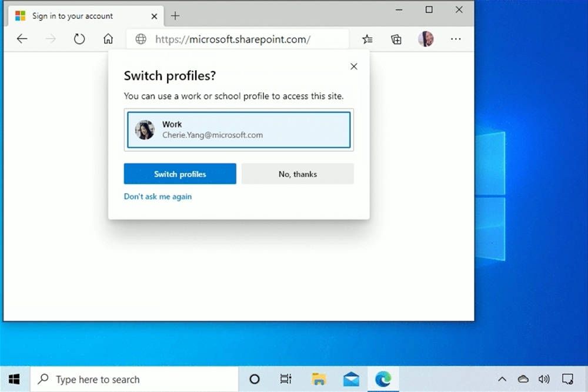The height and width of the screenshot is (392, 588).
Task: Click the grayed-out forward arrow
Action: (51, 39)
